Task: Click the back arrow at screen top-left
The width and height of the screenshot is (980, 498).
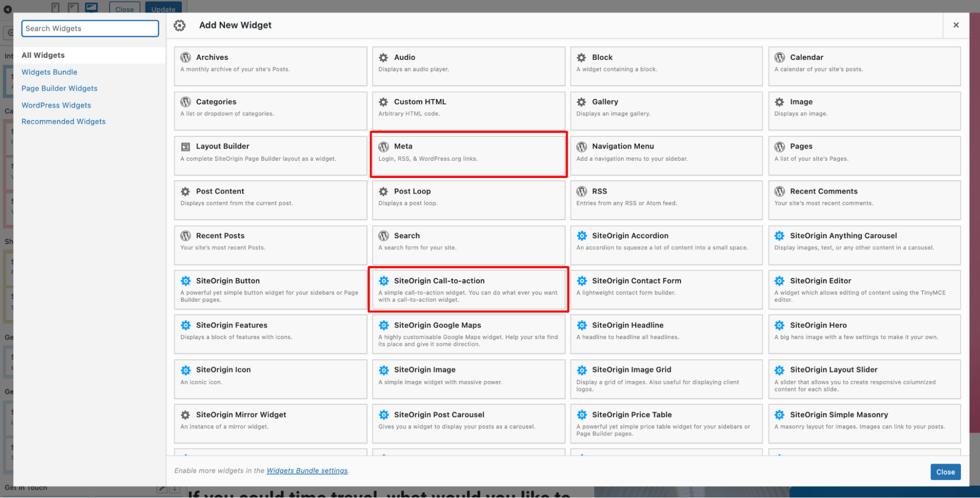Action: tap(7, 9)
